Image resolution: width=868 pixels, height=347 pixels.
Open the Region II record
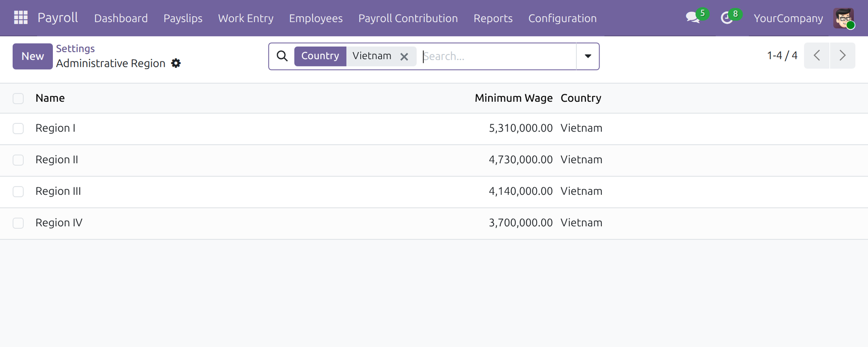57,160
